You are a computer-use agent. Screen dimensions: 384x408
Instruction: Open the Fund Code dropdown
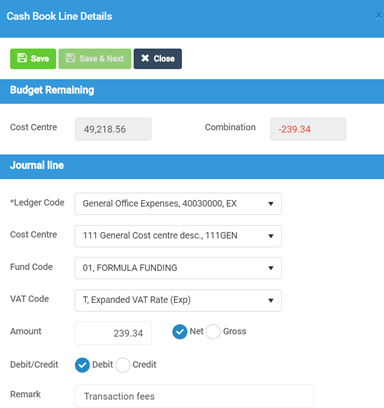click(178, 268)
